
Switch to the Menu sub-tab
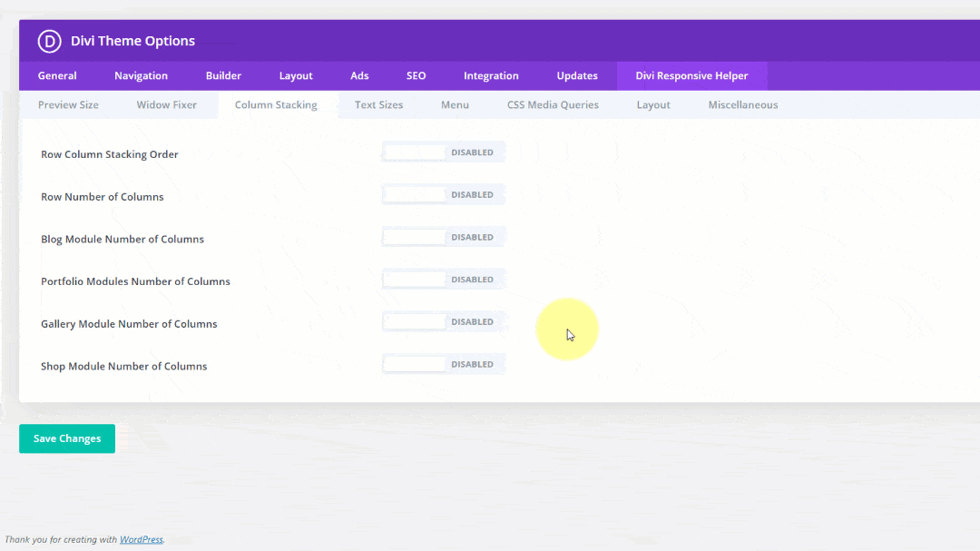pos(455,105)
